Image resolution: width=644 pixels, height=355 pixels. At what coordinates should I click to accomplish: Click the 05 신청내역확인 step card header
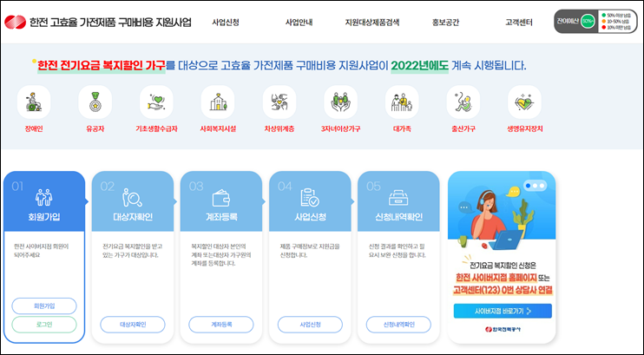[x=398, y=201]
